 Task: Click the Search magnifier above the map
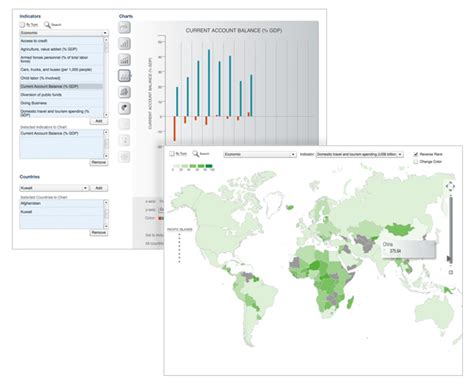(x=196, y=154)
